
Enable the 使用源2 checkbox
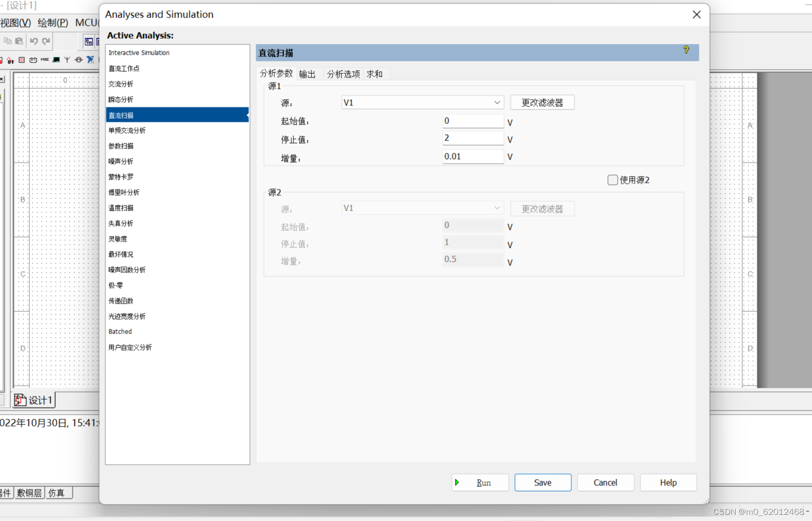pos(613,180)
